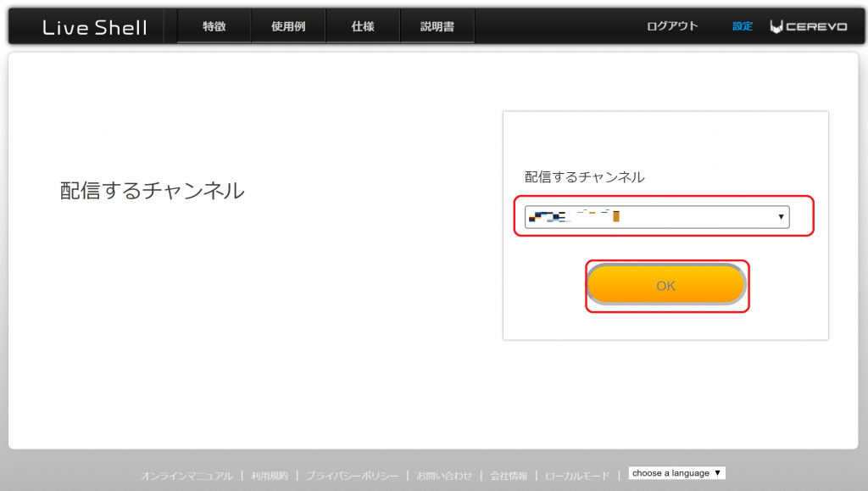This screenshot has width=868, height=491.
Task: Open the オンラインマニュアル link
Action: [x=187, y=475]
